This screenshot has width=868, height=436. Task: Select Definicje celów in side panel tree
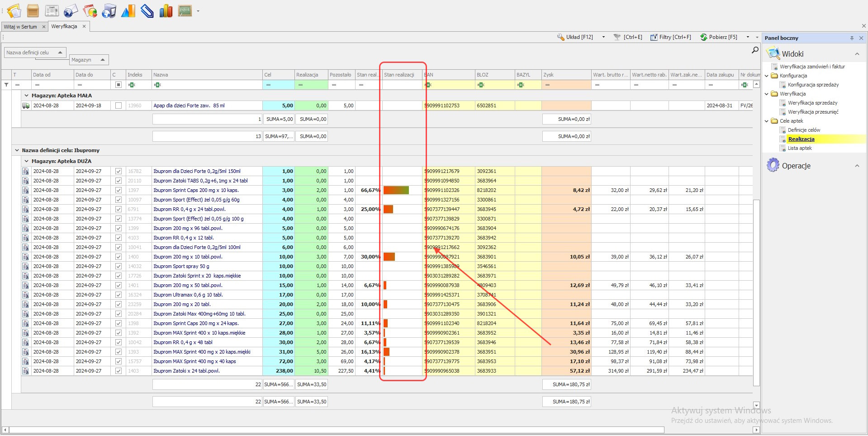[x=804, y=130]
